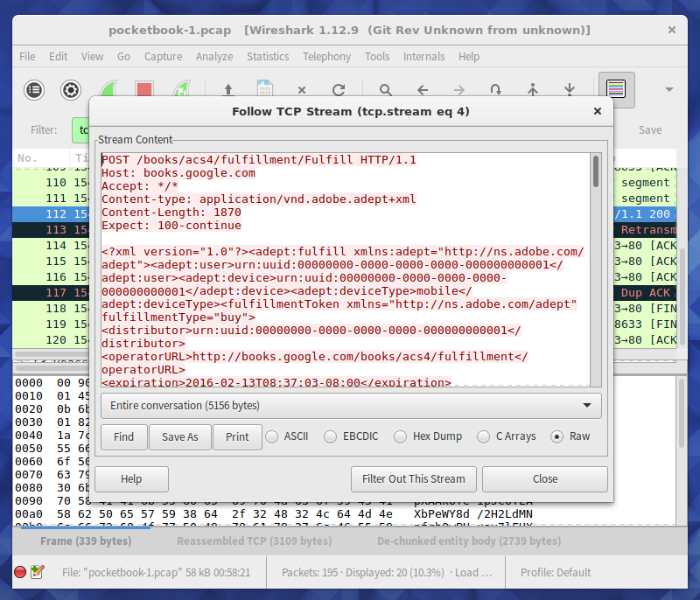Click Host: books.google.com line
The height and width of the screenshot is (600, 700).
pos(178,173)
